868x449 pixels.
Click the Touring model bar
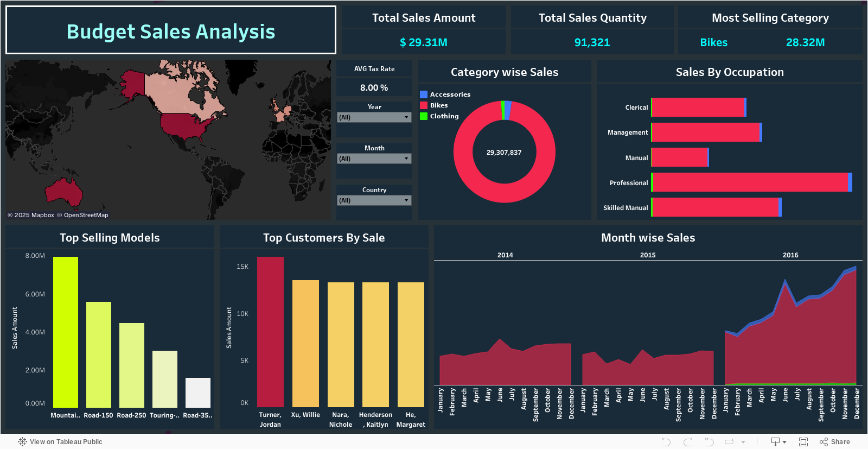pyautogui.click(x=165, y=379)
